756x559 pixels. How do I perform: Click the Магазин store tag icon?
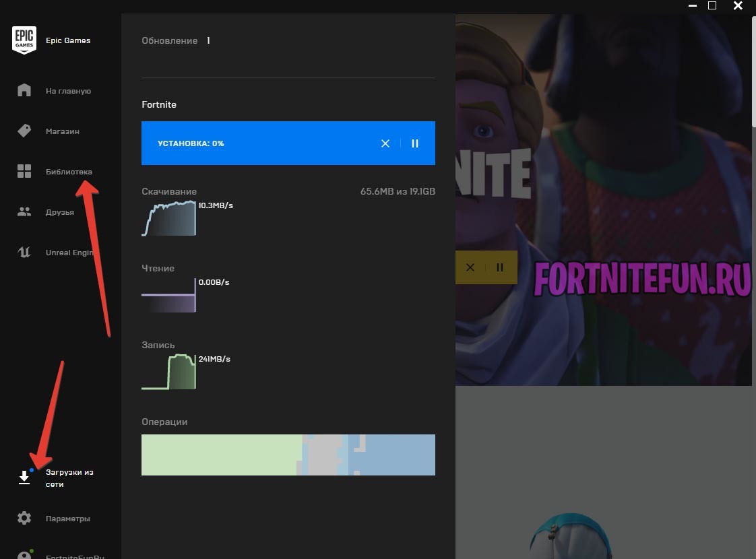(24, 131)
